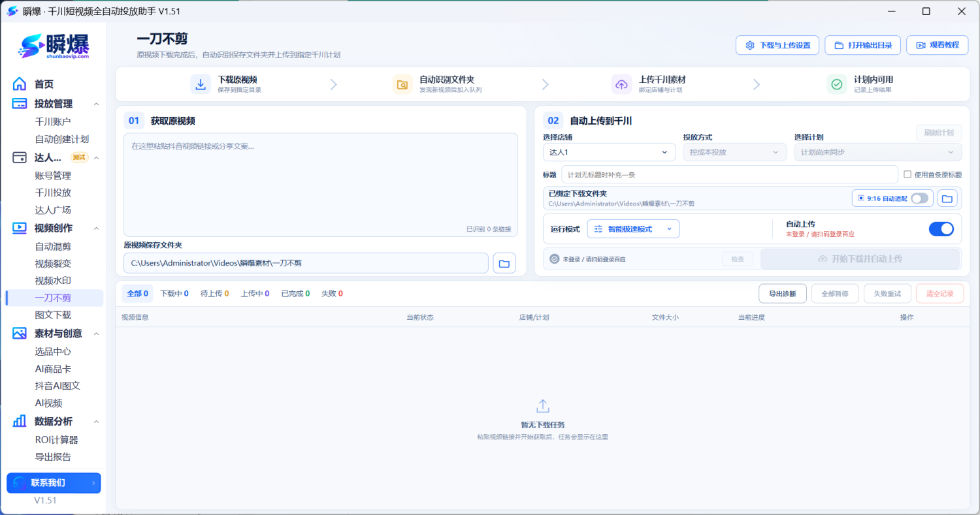Open the 选择店铺 dropdown showing 达人1
This screenshot has height=515, width=980.
pos(609,152)
